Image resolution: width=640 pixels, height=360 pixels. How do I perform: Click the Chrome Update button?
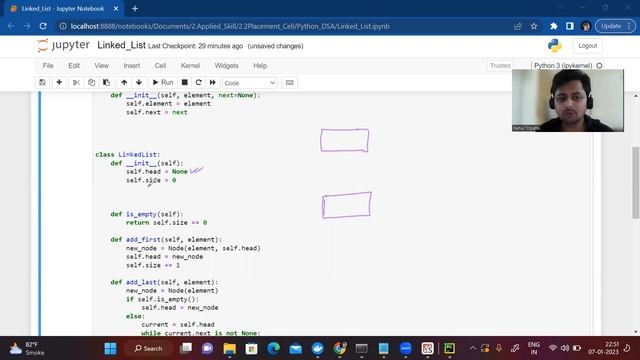[x=615, y=26]
